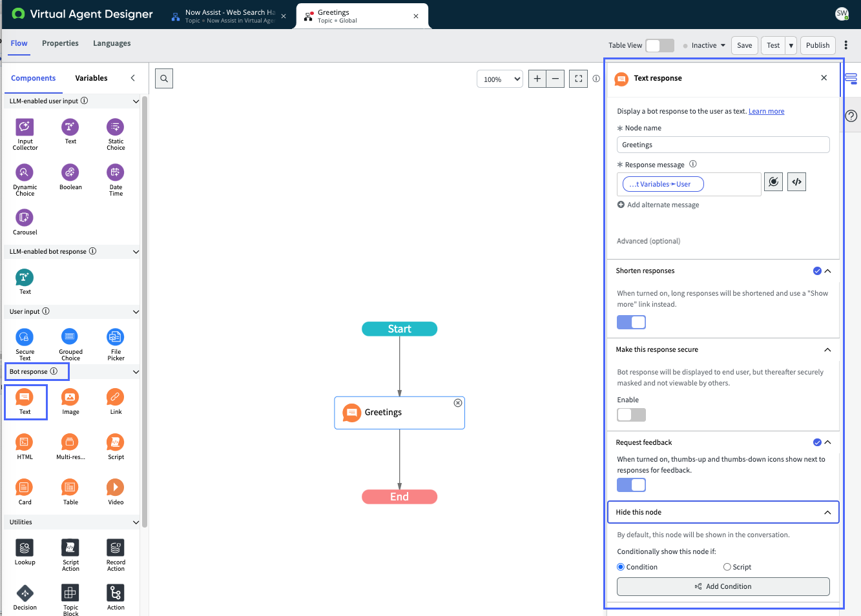Open the Properties tab
The image size is (861, 616).
click(x=60, y=43)
